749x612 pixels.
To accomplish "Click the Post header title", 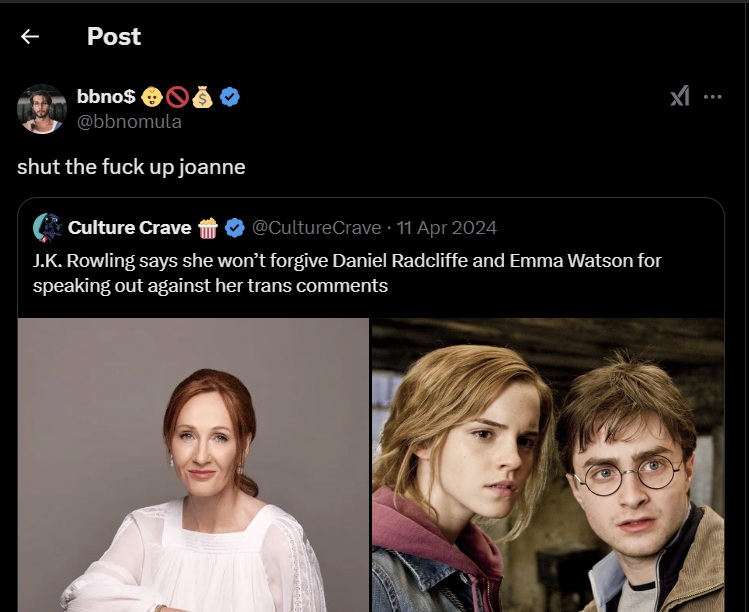I will click(114, 36).
